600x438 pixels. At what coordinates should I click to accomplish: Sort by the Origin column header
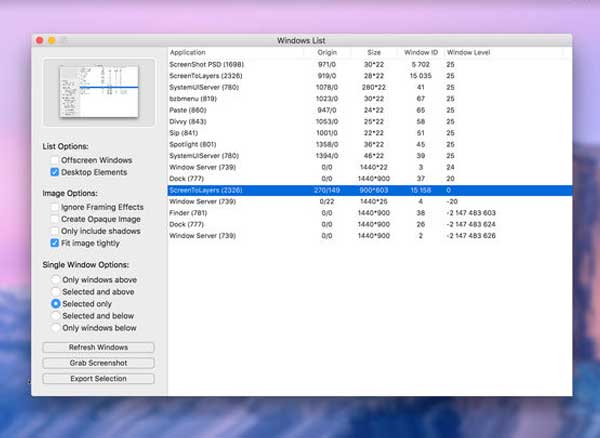pyautogui.click(x=327, y=52)
